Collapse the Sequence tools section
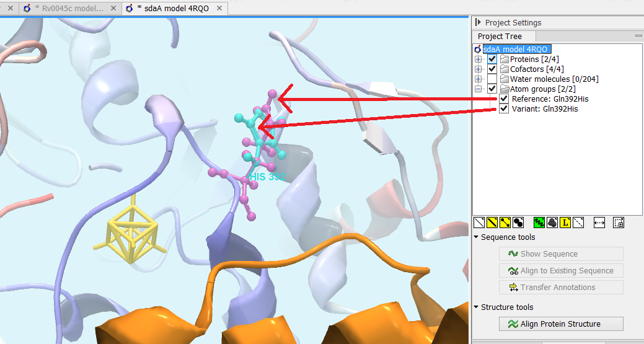 click(x=476, y=237)
